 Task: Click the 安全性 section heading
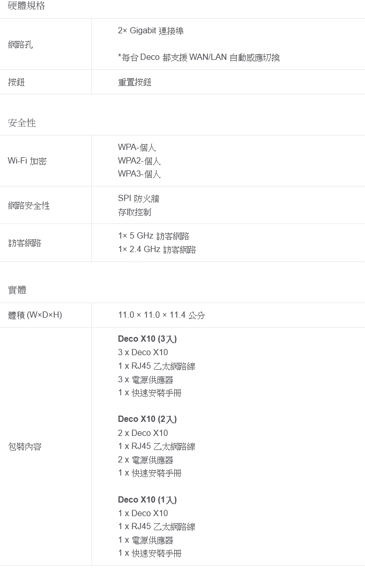22,123
